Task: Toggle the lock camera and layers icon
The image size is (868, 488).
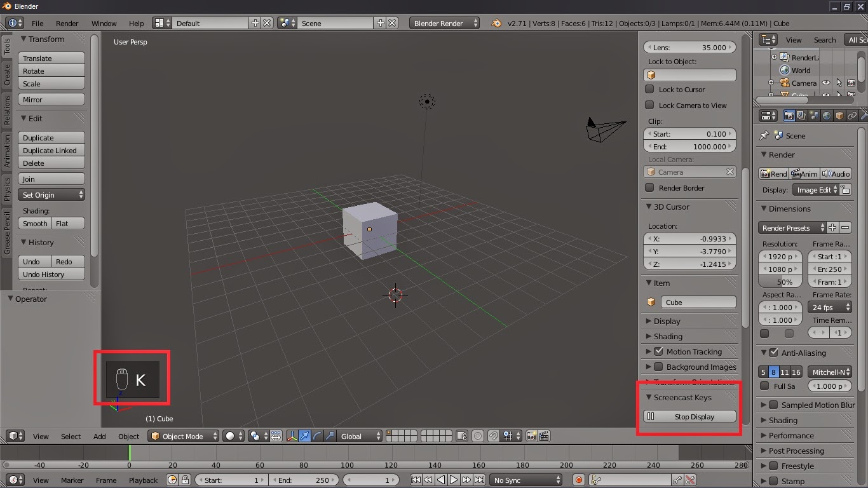Action: 462,436
